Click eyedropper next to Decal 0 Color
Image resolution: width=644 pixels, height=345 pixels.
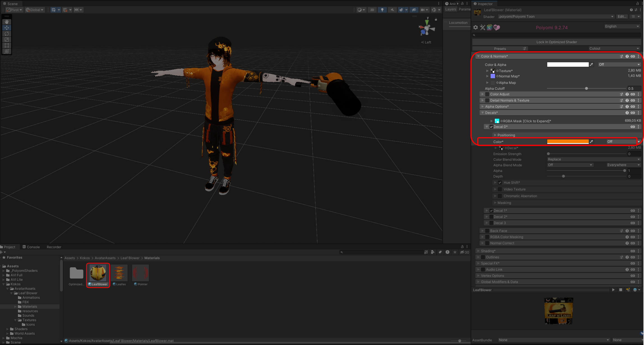592,142
